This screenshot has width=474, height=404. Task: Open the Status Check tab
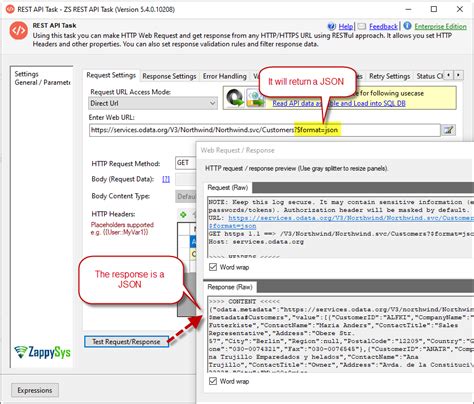(x=429, y=76)
